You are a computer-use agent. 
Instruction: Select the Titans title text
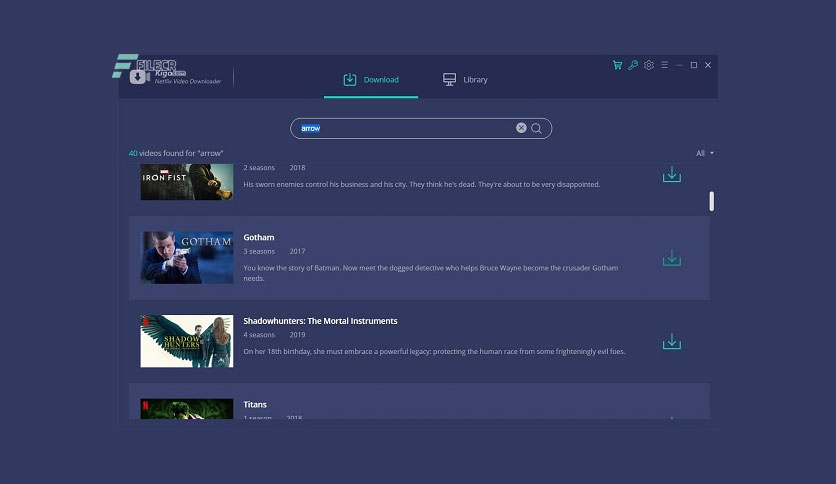[x=255, y=405]
